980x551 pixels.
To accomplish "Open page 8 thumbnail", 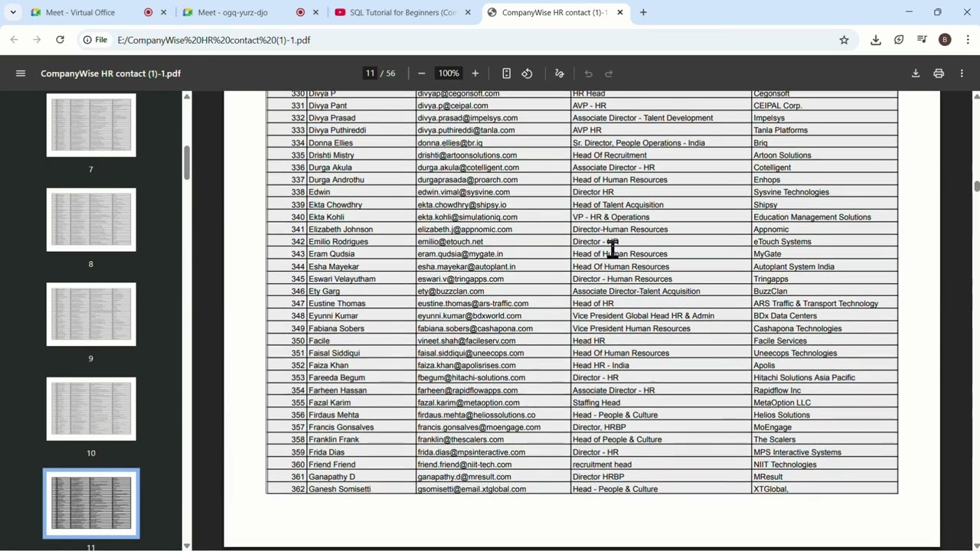I will tap(91, 220).
